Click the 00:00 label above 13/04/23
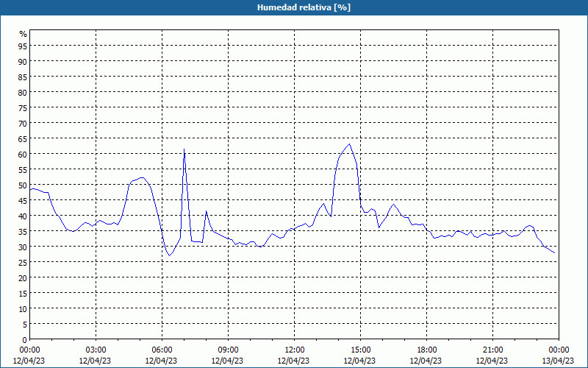Viewport: 588px width, 368px height. point(559,350)
